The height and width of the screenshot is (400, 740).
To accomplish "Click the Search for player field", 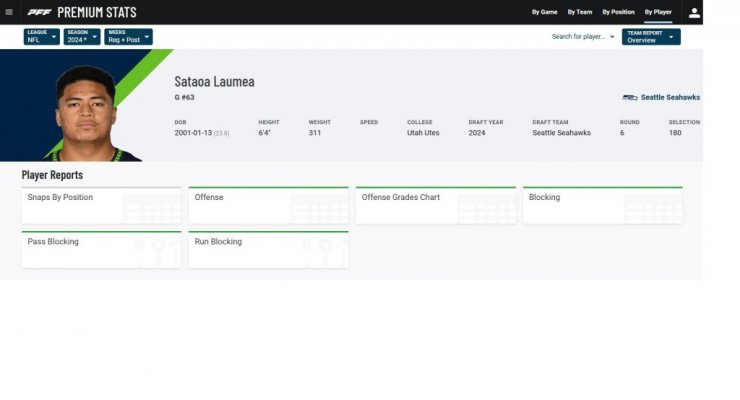I will (578, 37).
